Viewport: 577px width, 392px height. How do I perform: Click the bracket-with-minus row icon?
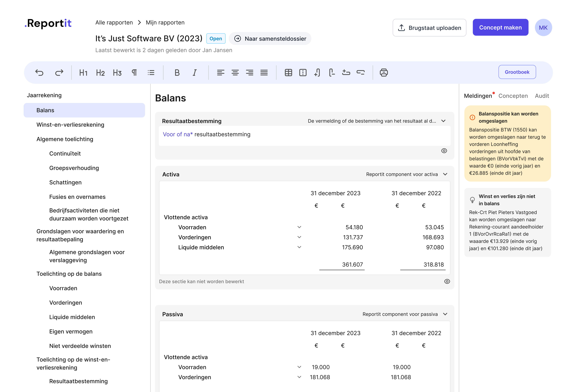(361, 72)
